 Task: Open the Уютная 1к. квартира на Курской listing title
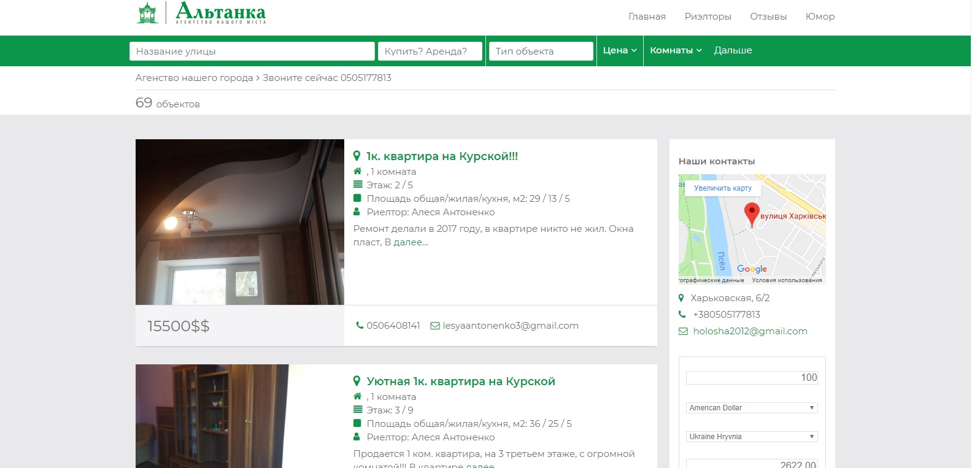coord(461,382)
